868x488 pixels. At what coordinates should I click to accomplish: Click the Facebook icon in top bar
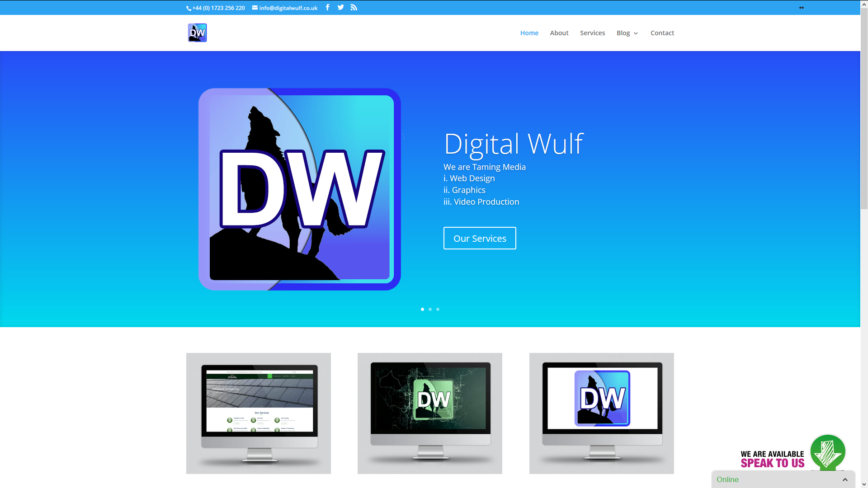(x=327, y=7)
